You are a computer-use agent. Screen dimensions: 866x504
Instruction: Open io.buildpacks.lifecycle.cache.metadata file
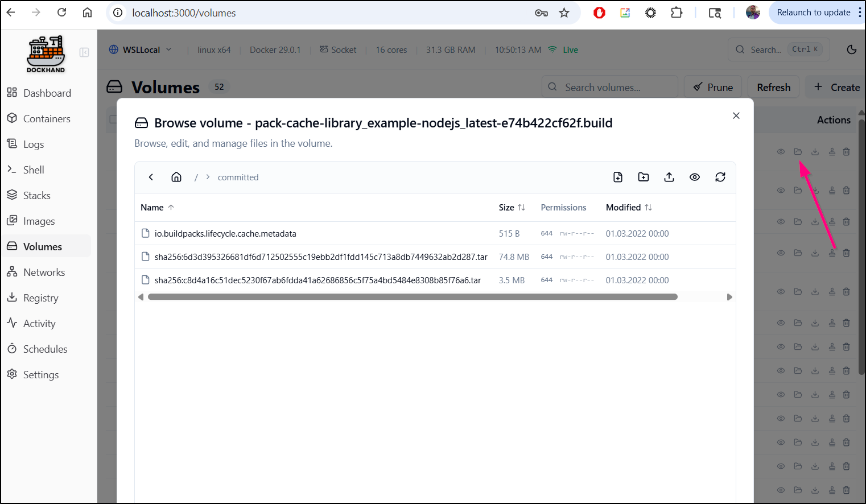225,234
